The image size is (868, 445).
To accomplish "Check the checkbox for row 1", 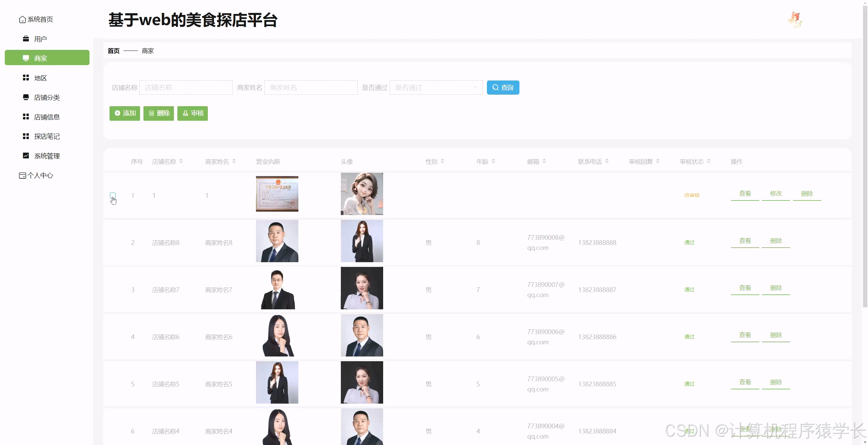I will (x=113, y=195).
